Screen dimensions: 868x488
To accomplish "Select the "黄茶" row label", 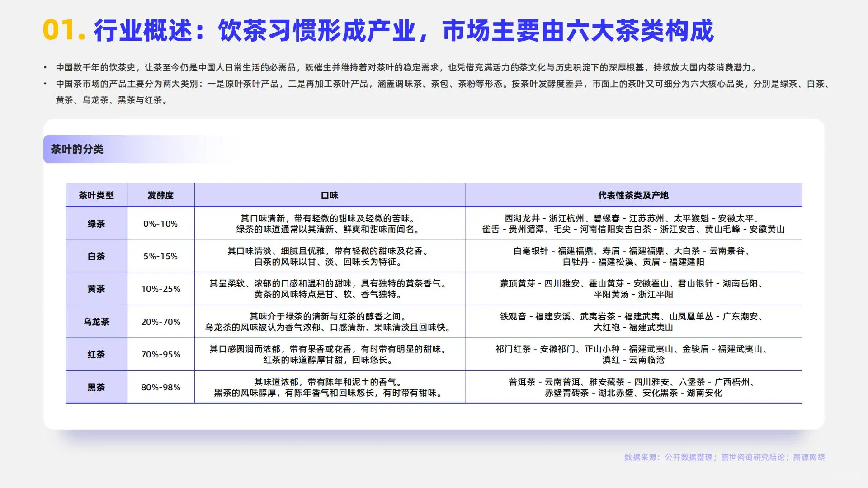I will tap(96, 289).
